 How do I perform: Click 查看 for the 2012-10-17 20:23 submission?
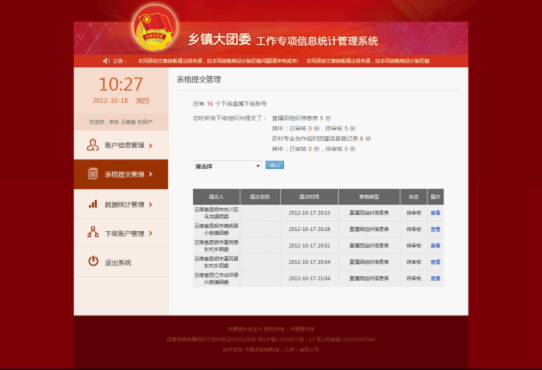click(x=435, y=213)
